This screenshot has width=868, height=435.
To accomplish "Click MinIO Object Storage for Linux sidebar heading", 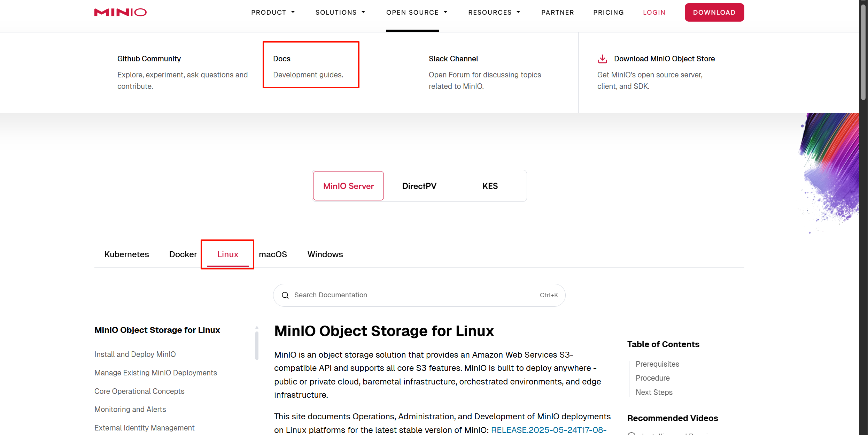I will [157, 330].
